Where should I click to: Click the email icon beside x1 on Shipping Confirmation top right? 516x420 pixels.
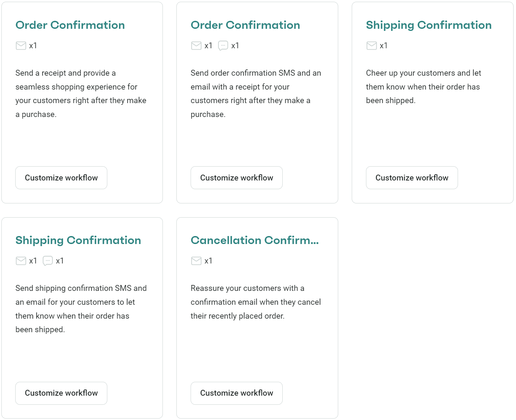click(372, 45)
